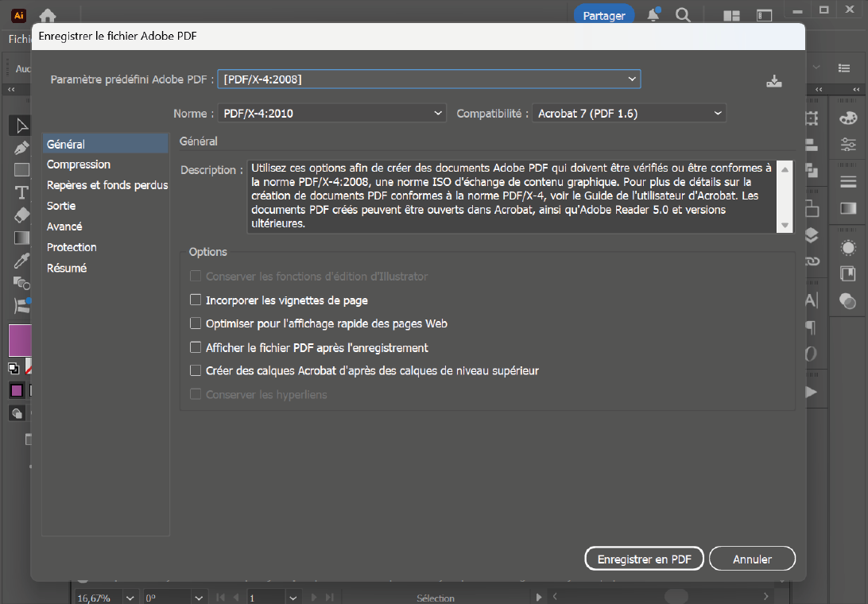Expand the Norme dropdown
This screenshot has width=868, height=604.
[331, 114]
